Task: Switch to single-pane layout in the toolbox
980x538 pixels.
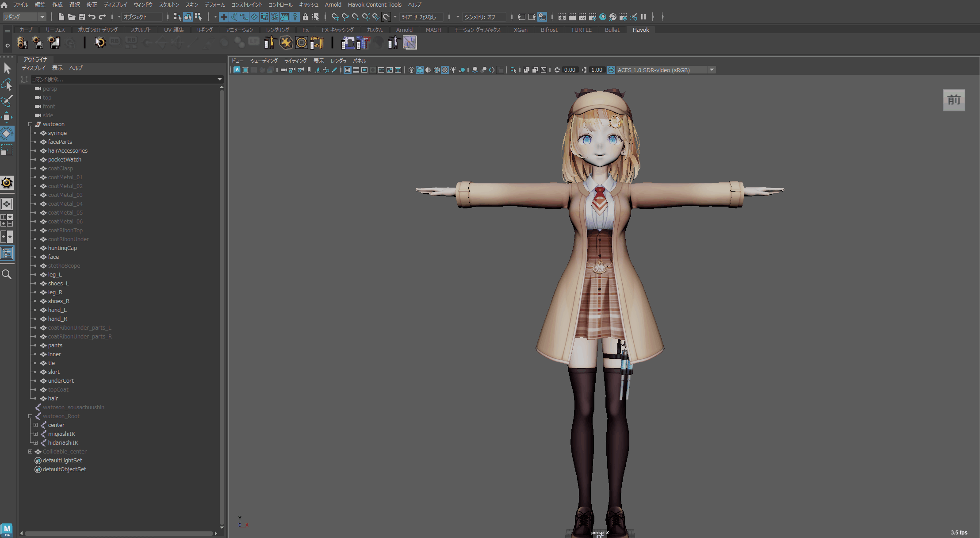Action: click(x=7, y=204)
